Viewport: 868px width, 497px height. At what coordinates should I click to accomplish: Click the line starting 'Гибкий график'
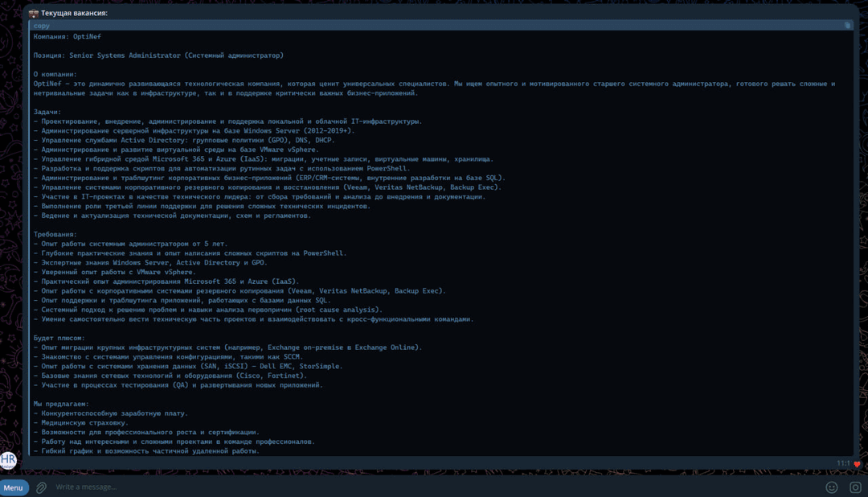click(x=146, y=451)
